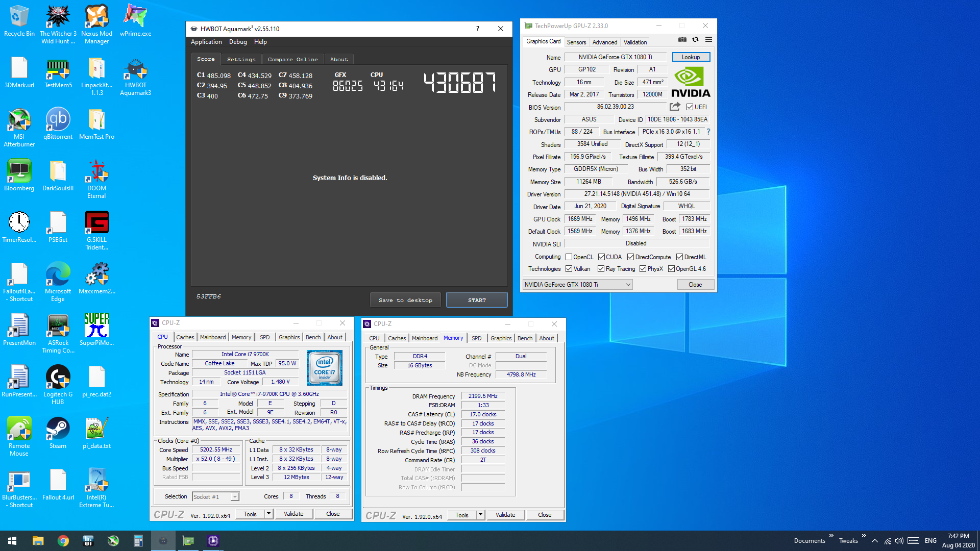
Task: Select MSI Afterburner desktop icon
Action: tap(19, 128)
